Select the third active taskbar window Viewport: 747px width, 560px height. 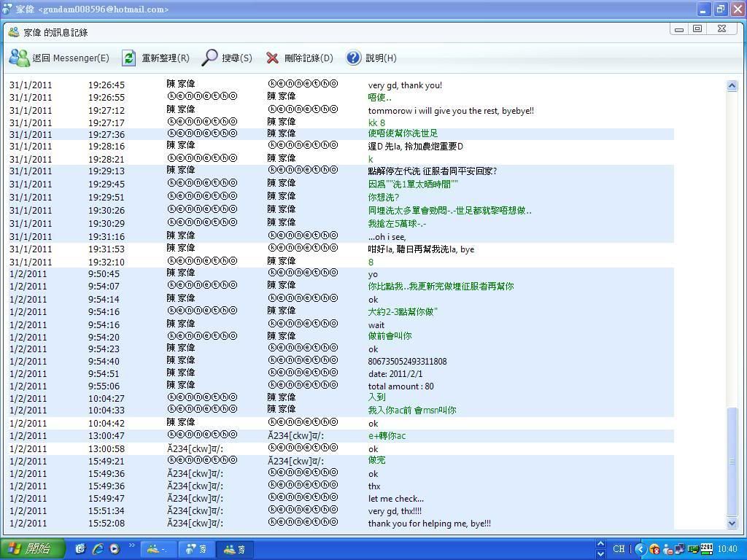point(235,550)
